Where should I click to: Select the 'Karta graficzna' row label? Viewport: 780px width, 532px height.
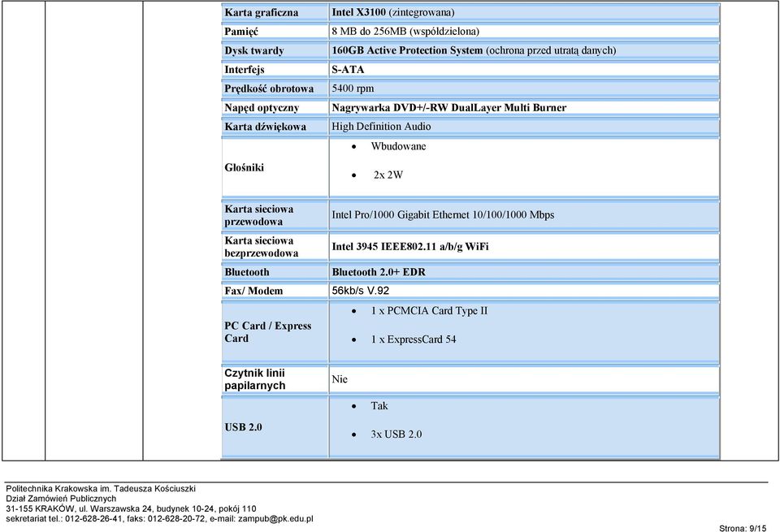[x=261, y=12]
